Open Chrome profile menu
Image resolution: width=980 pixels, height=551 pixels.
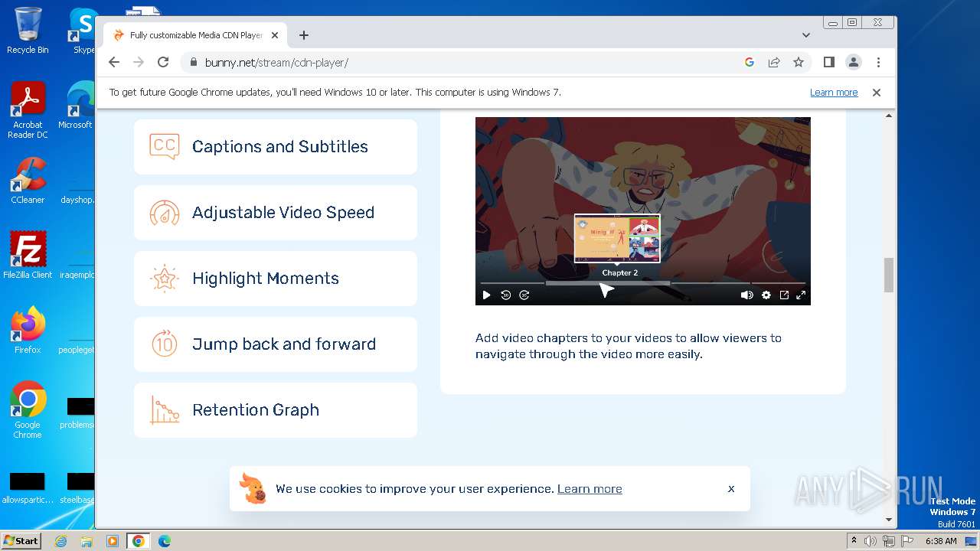pos(854,63)
